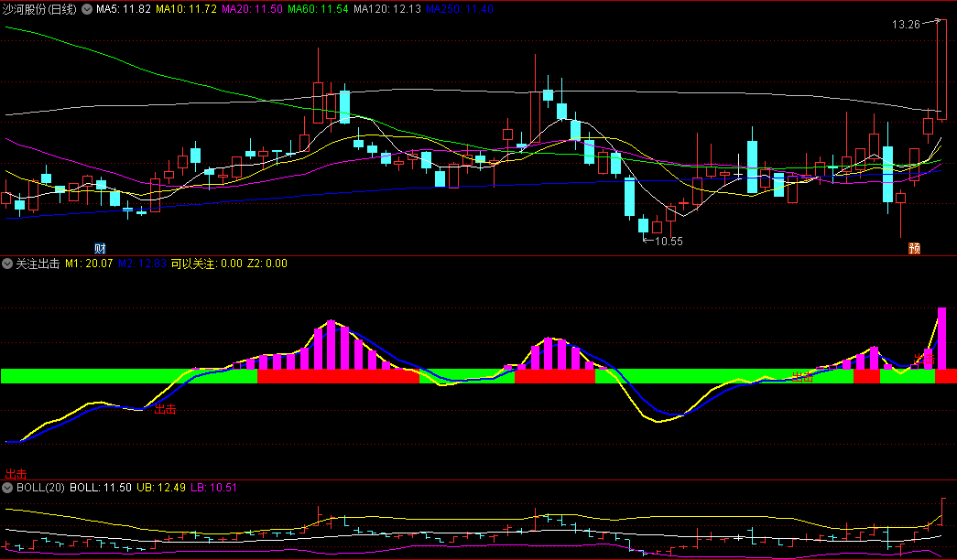
Task: Click the 可以关注: 0.00 value
Action: [x=206, y=264]
